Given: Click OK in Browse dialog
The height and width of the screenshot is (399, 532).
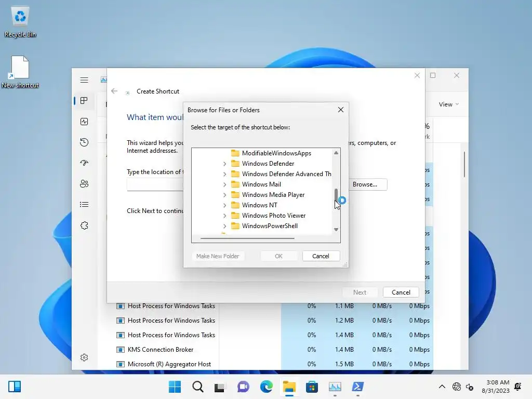Looking at the screenshot, I should (x=278, y=256).
